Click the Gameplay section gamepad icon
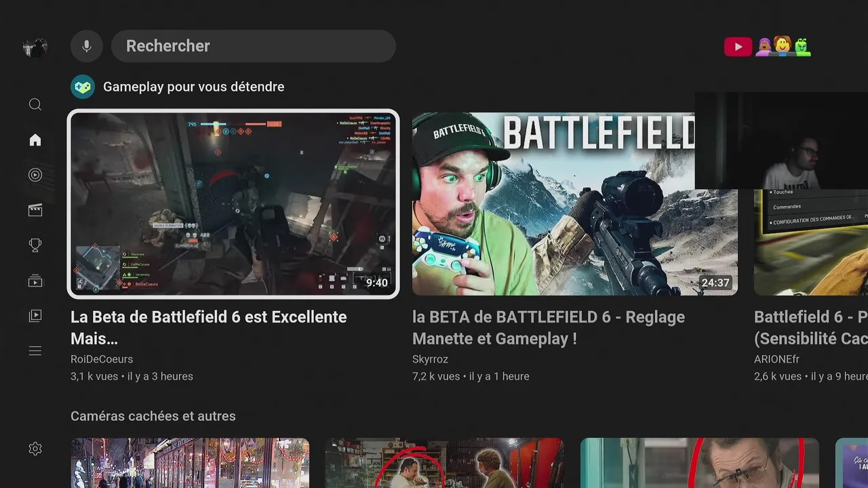The width and height of the screenshot is (868, 488). point(83,87)
